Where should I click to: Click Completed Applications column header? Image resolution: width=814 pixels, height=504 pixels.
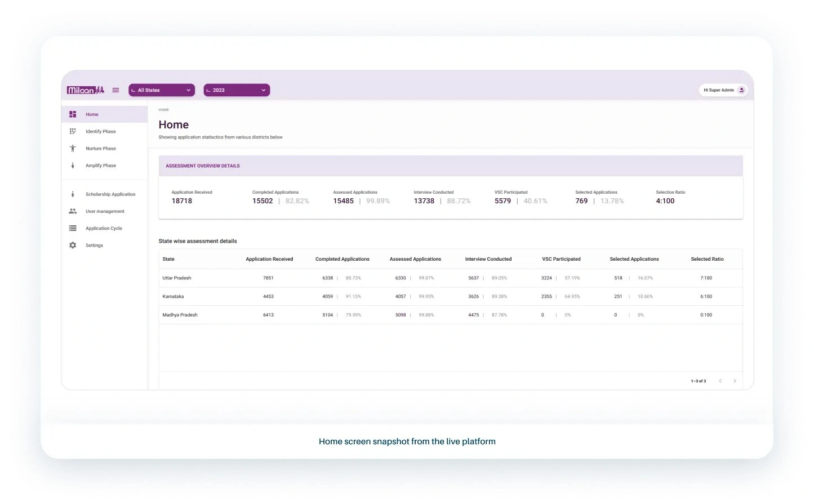point(342,259)
